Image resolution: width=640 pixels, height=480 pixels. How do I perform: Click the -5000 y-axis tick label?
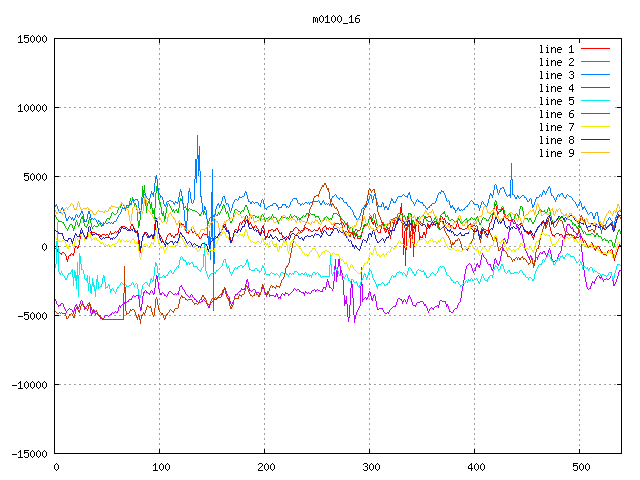coord(32,315)
